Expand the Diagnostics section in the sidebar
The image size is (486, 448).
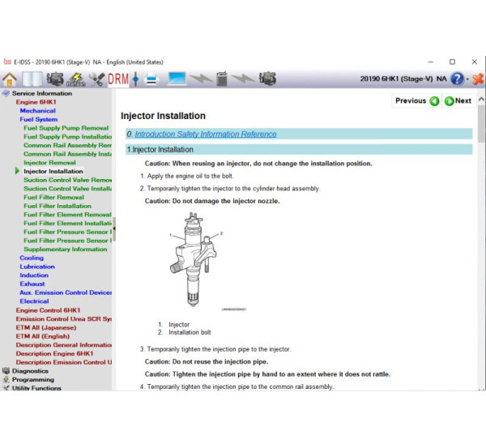coord(29,371)
